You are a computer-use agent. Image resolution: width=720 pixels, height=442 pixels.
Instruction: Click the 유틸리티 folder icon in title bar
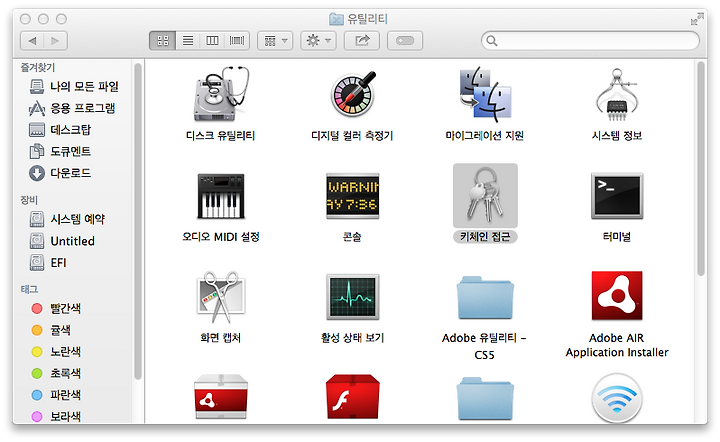point(336,19)
